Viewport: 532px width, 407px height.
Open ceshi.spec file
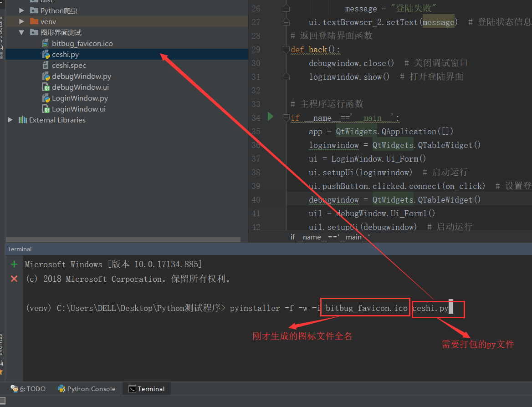pos(69,65)
